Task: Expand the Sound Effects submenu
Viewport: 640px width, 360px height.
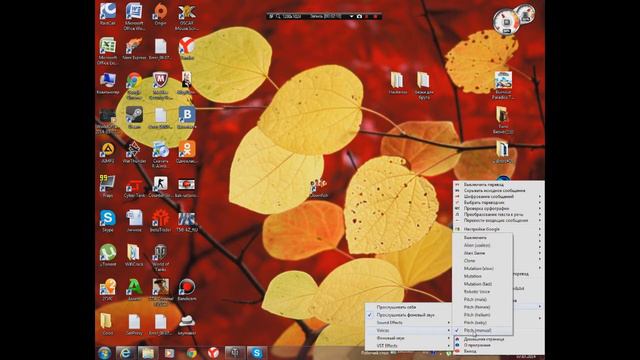Action: 408,322
